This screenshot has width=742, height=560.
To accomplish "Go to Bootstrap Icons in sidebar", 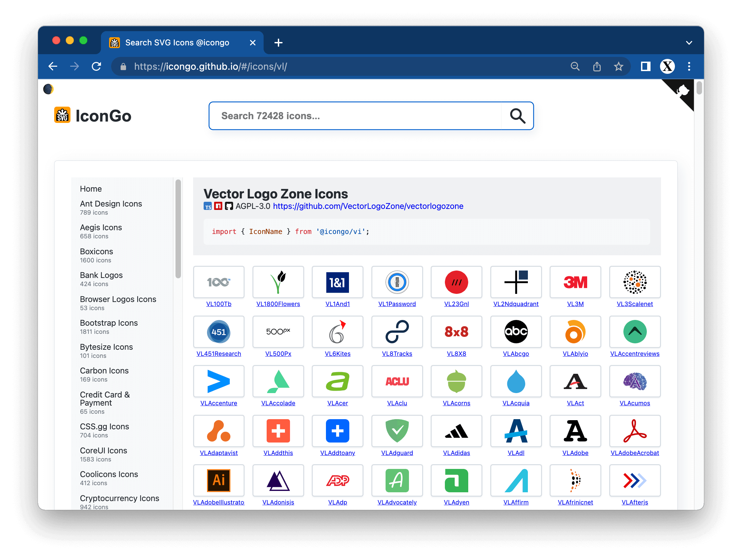I will click(x=109, y=323).
